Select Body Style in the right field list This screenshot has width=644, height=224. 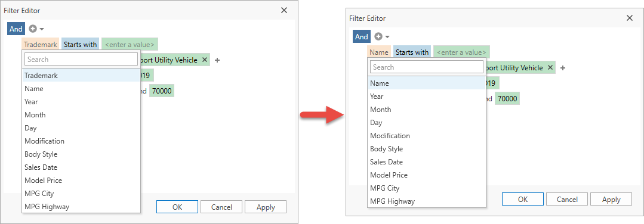click(427, 149)
